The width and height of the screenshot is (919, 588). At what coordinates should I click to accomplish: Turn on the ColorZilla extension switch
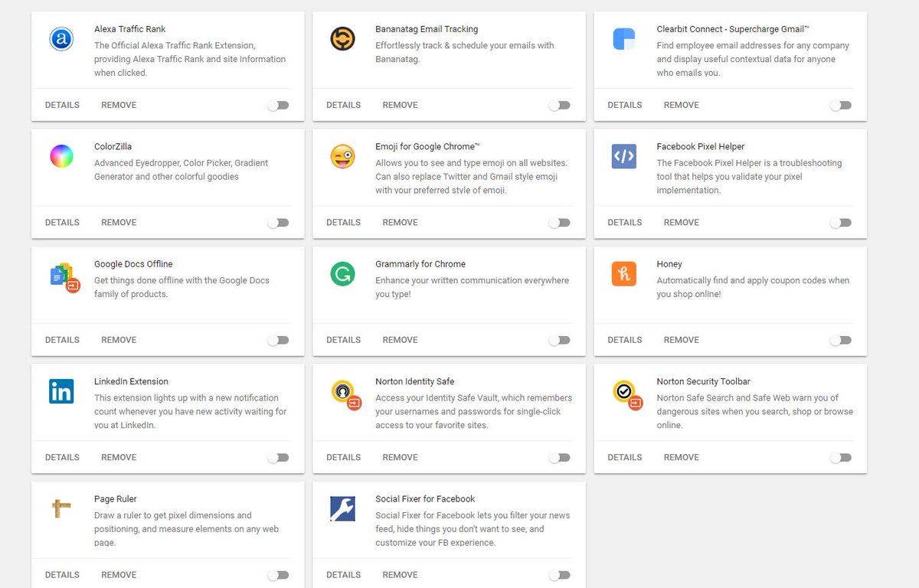[278, 223]
